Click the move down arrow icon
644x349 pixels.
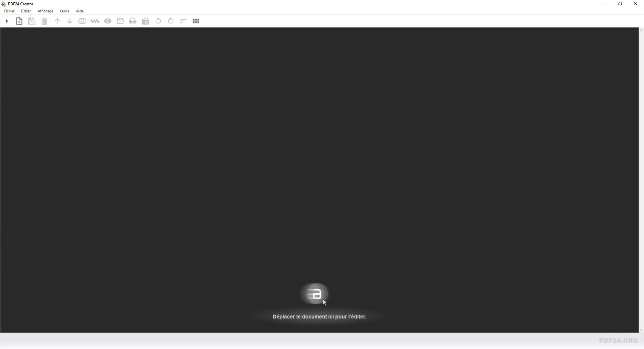[70, 21]
